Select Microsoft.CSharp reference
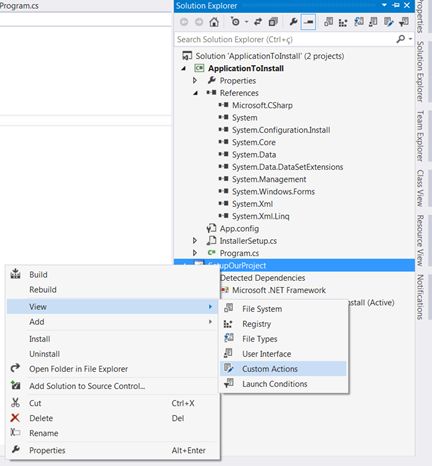 (x=262, y=105)
